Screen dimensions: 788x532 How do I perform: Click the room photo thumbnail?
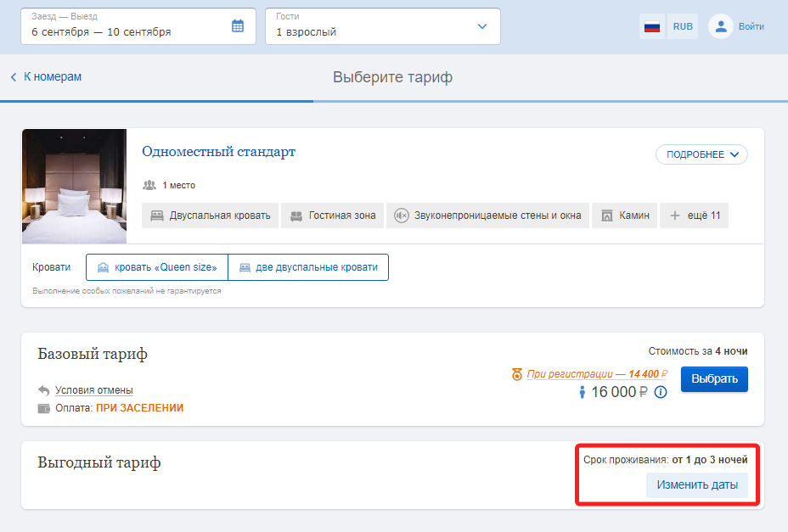[x=75, y=187]
